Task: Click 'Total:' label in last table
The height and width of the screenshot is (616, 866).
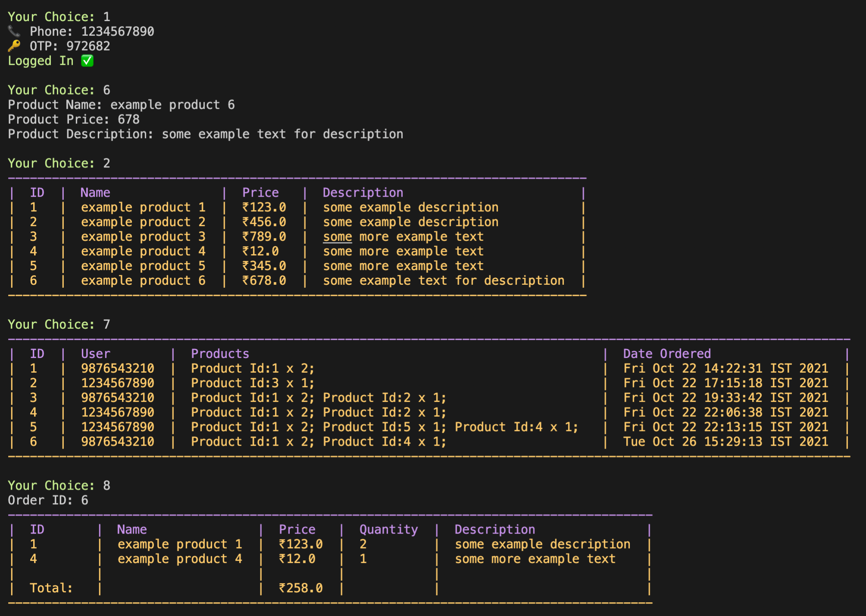Action: coord(51,588)
